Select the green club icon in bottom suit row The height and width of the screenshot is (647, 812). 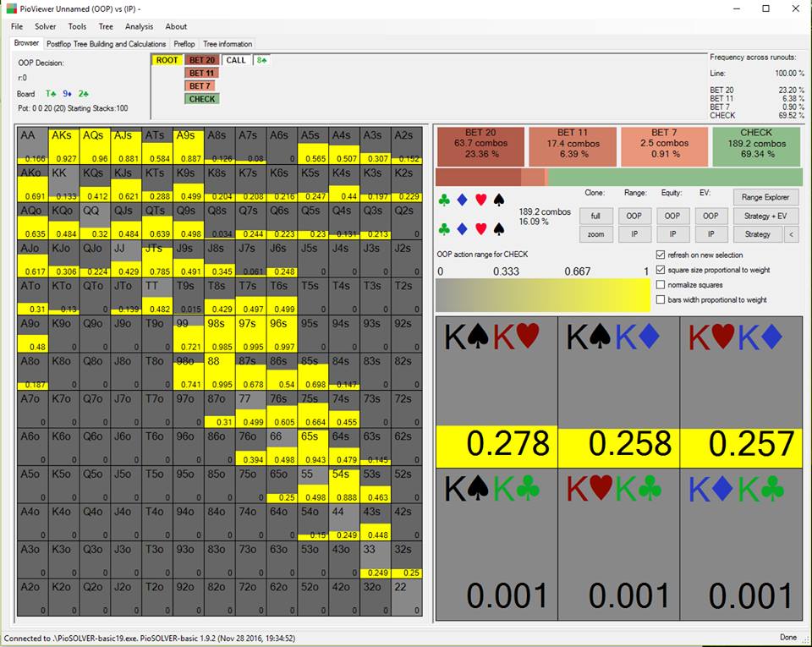pyautogui.click(x=444, y=229)
